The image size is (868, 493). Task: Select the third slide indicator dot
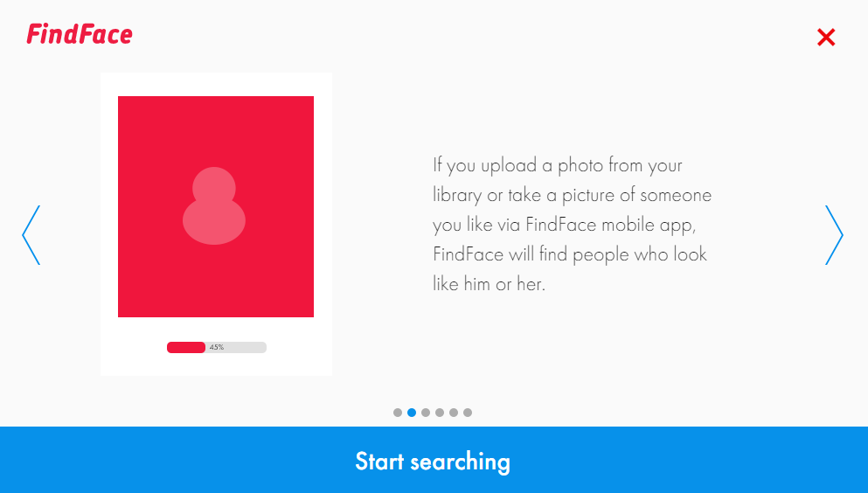tap(426, 413)
